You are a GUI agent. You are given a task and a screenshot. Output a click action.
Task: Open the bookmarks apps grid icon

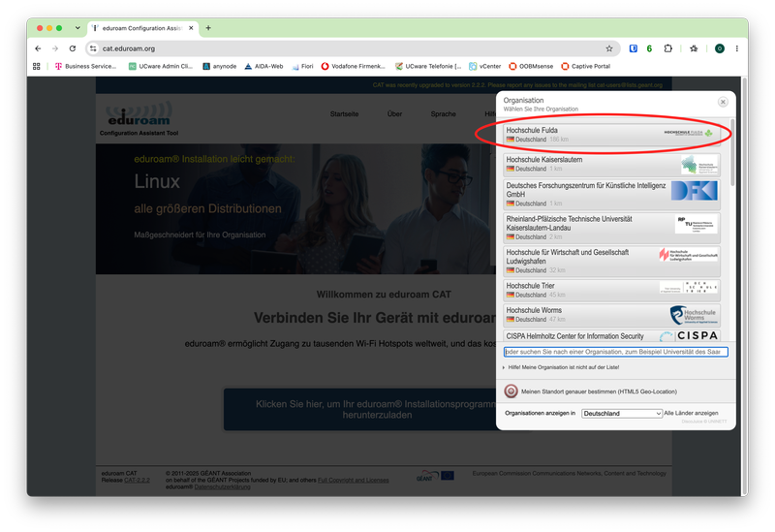pyautogui.click(x=37, y=66)
